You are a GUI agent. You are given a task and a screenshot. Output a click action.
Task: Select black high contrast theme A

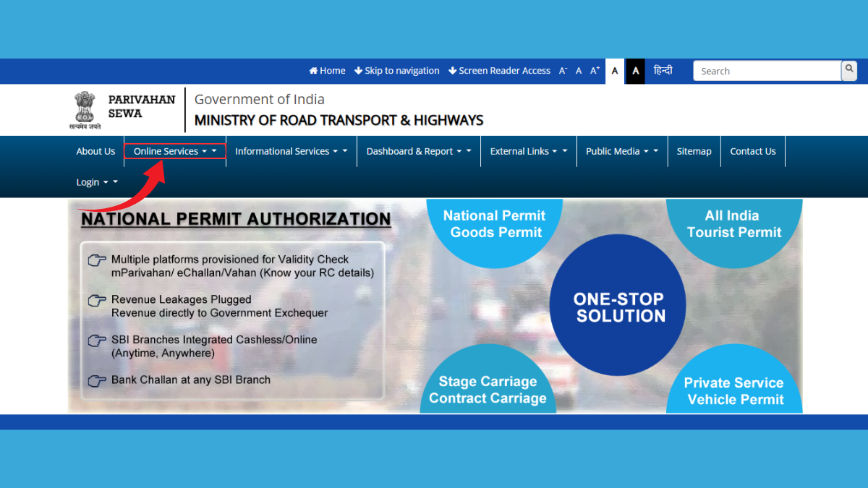tap(635, 71)
